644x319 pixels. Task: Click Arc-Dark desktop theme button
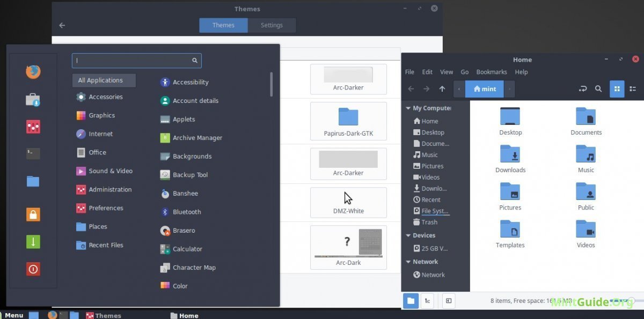pyautogui.click(x=348, y=247)
